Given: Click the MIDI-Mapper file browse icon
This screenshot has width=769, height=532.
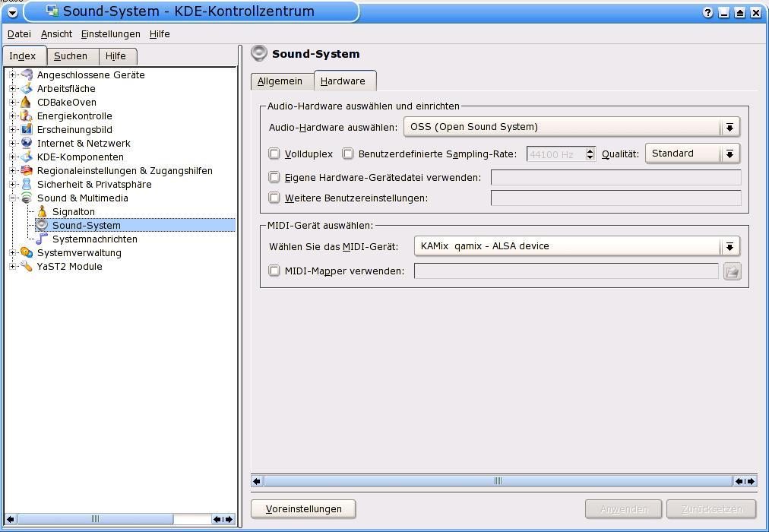Looking at the screenshot, I should [x=733, y=271].
